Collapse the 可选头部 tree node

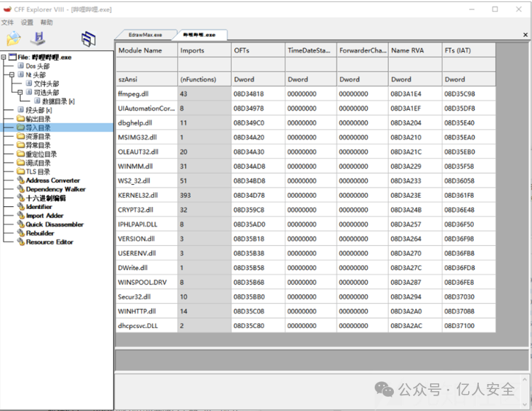click(20, 92)
